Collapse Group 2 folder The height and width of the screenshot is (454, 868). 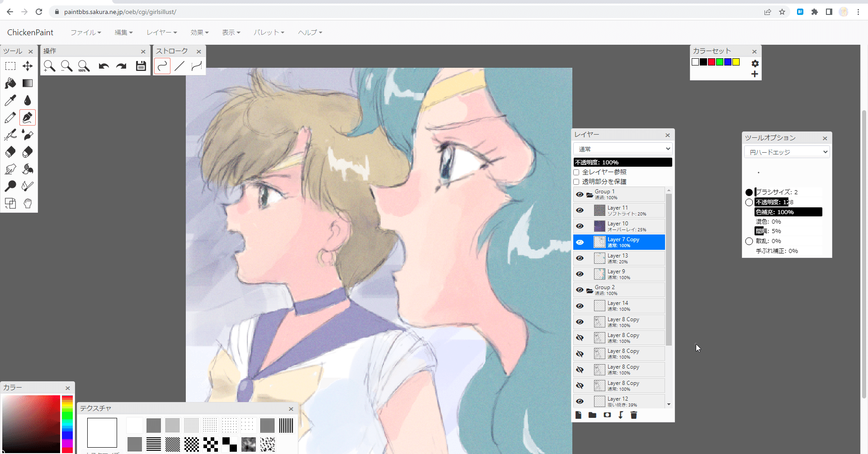tap(590, 290)
